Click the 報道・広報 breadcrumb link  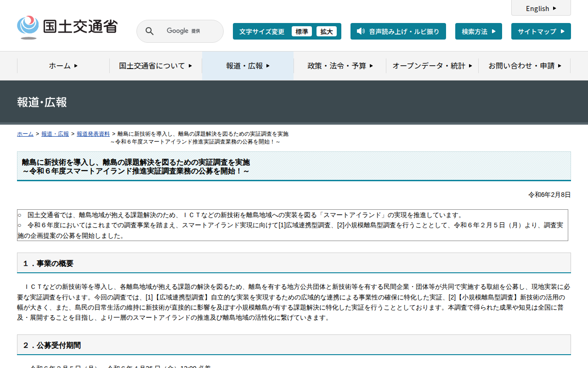tap(55, 134)
